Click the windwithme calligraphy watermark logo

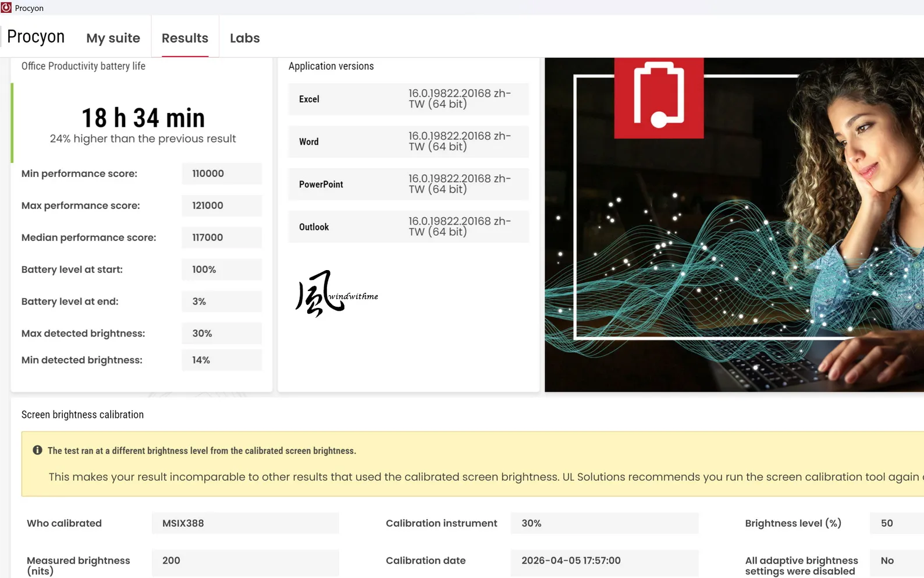(336, 294)
